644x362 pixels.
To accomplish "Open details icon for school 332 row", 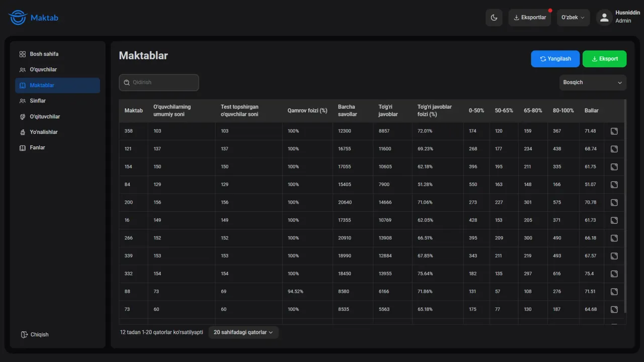I will (x=614, y=274).
